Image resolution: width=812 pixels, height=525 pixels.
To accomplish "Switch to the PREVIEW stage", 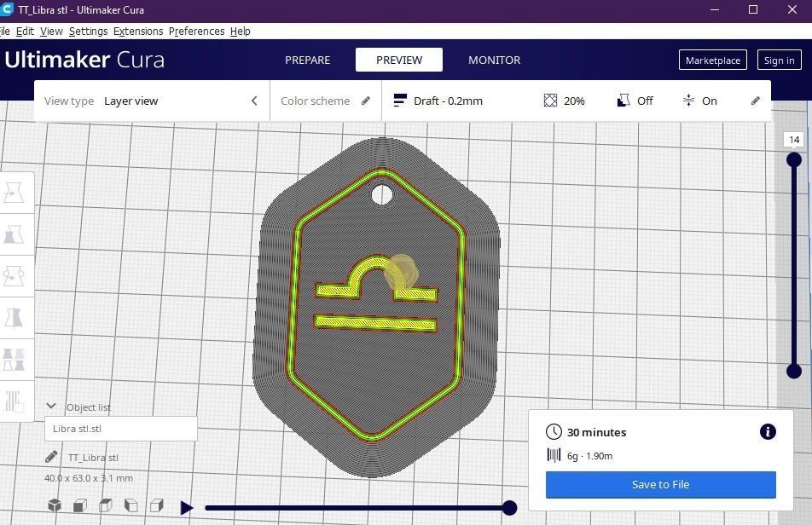I will pyautogui.click(x=399, y=60).
